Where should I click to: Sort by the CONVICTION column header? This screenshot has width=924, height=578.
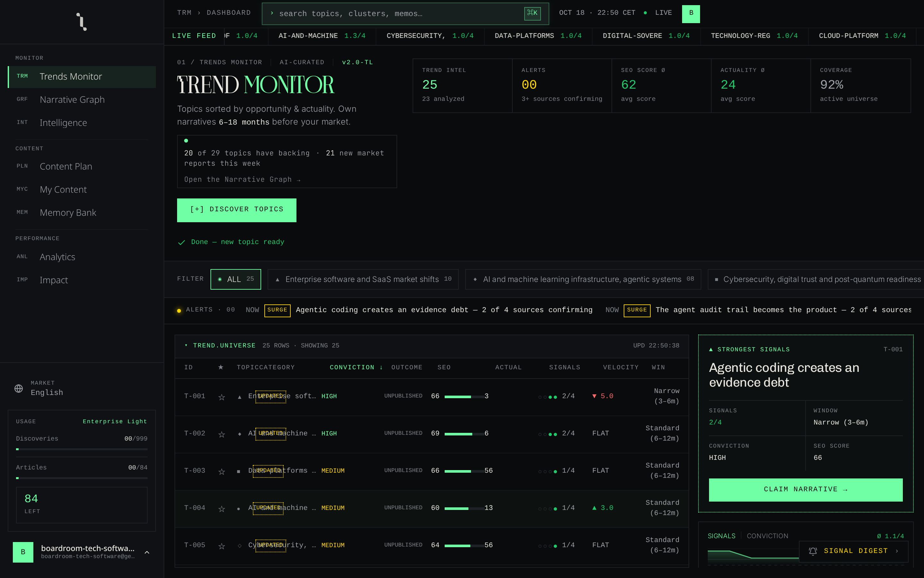[x=356, y=367]
